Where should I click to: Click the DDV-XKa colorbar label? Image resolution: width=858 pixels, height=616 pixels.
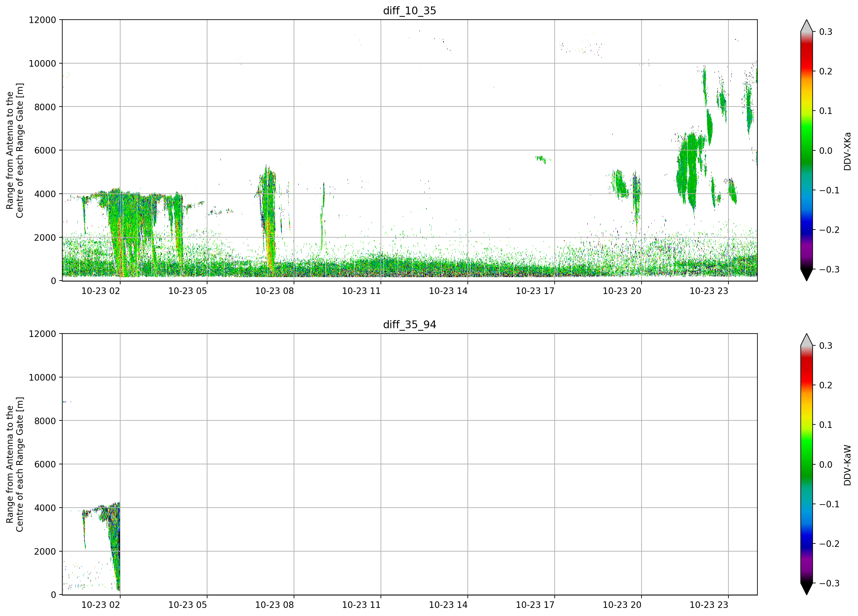(847, 151)
